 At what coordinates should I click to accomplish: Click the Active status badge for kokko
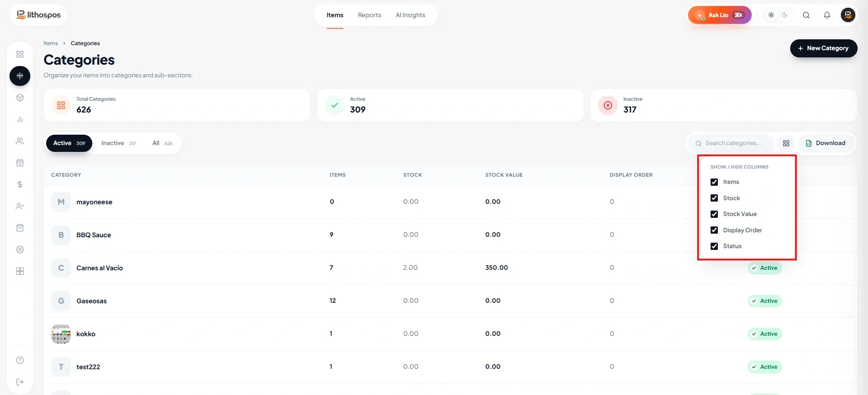point(765,334)
